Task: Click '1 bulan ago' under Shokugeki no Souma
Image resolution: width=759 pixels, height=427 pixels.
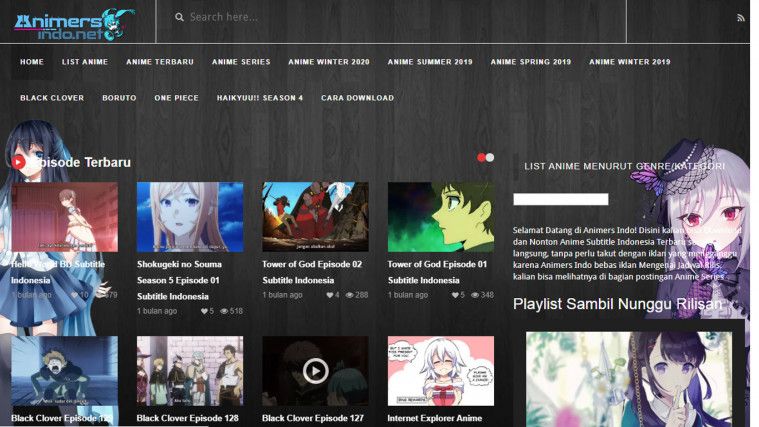Action: pos(157,311)
